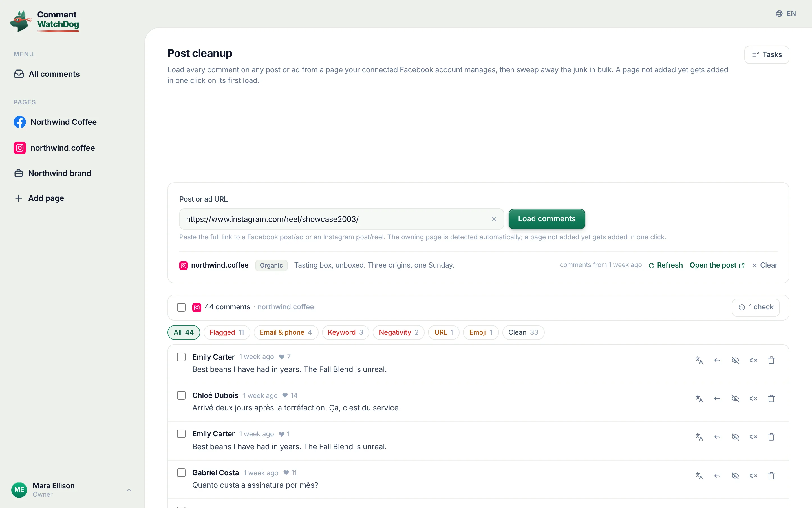Reply to Chloé Dubois's comment
812x508 pixels.
[717, 398]
